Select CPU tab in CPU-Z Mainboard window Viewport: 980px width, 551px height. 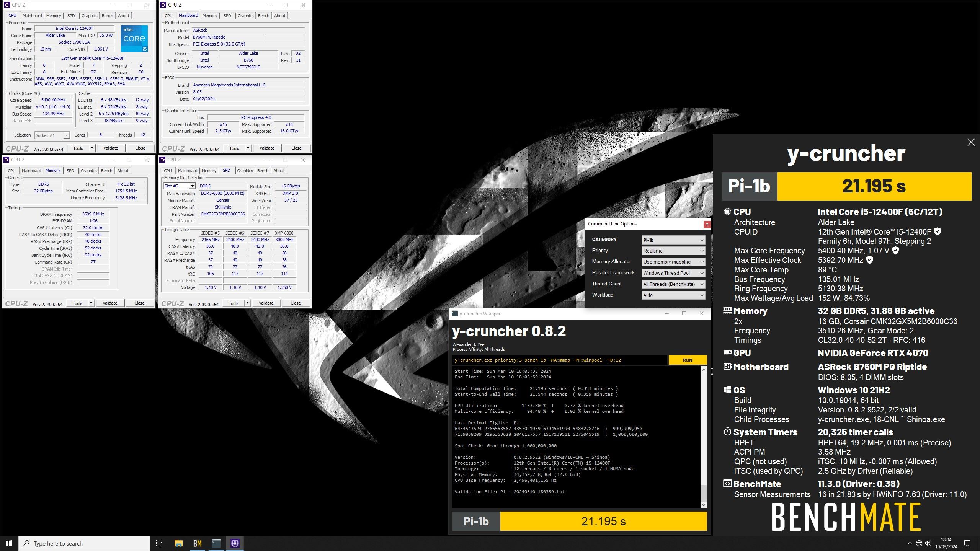[x=168, y=16]
